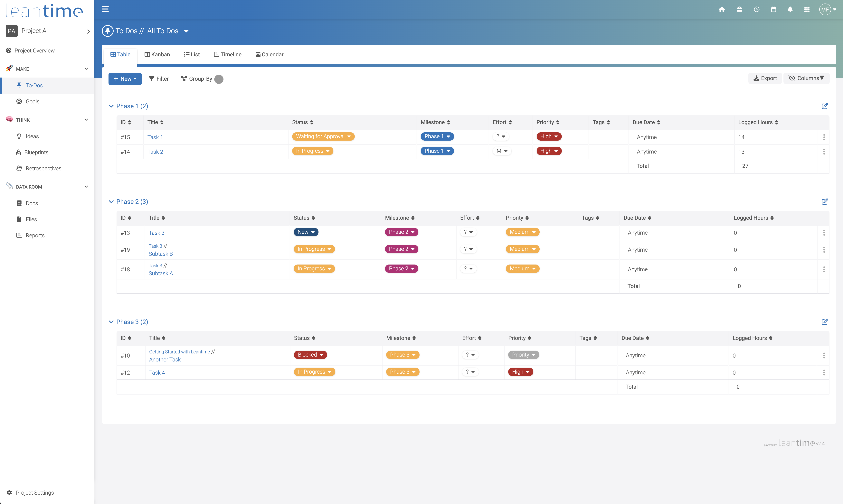The width and height of the screenshot is (843, 504).
Task: Open the calendar icon in top bar
Action: click(773, 10)
